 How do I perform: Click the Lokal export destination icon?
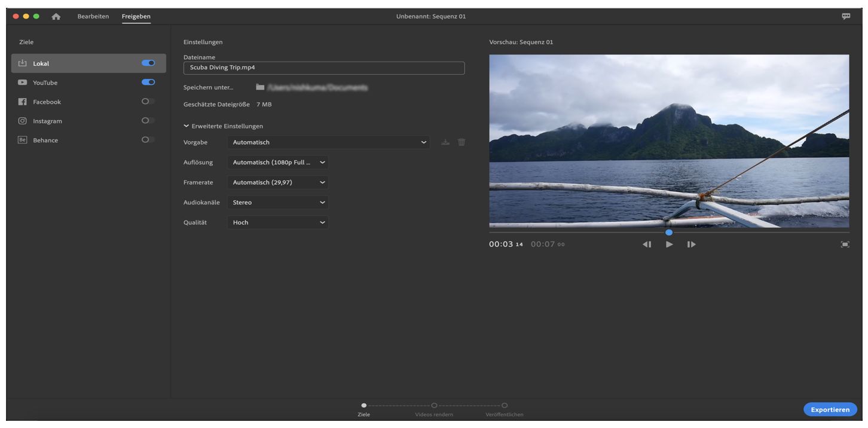(23, 63)
